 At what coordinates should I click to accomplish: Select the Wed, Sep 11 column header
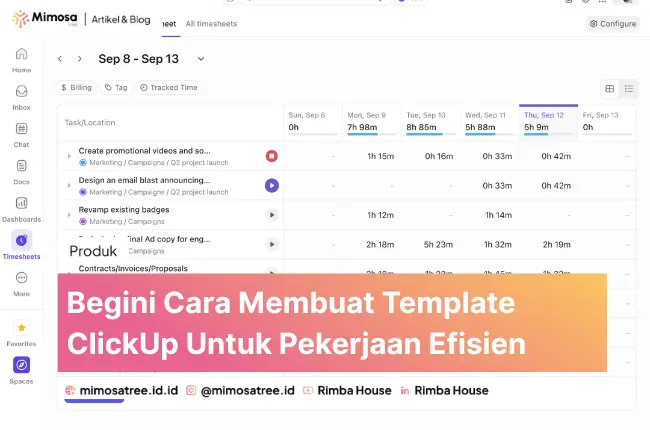(x=490, y=122)
